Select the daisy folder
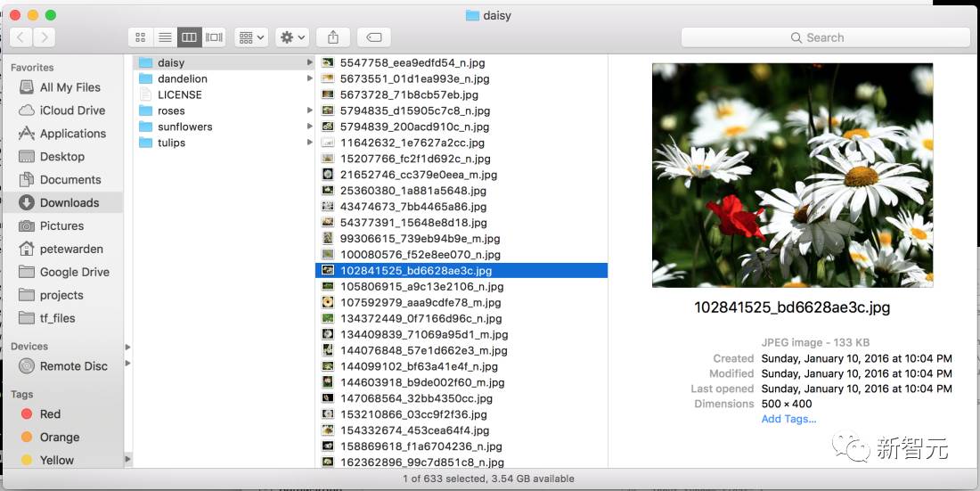The image size is (980, 491). (x=224, y=62)
